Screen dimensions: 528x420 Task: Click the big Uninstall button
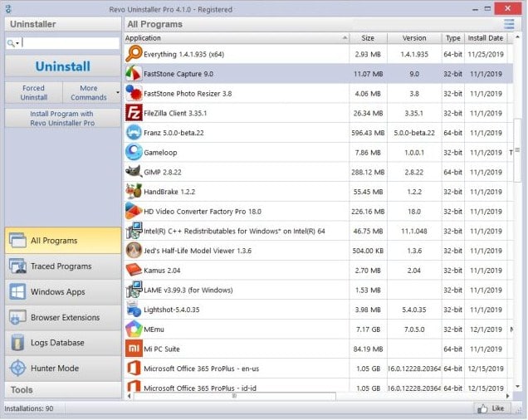63,66
